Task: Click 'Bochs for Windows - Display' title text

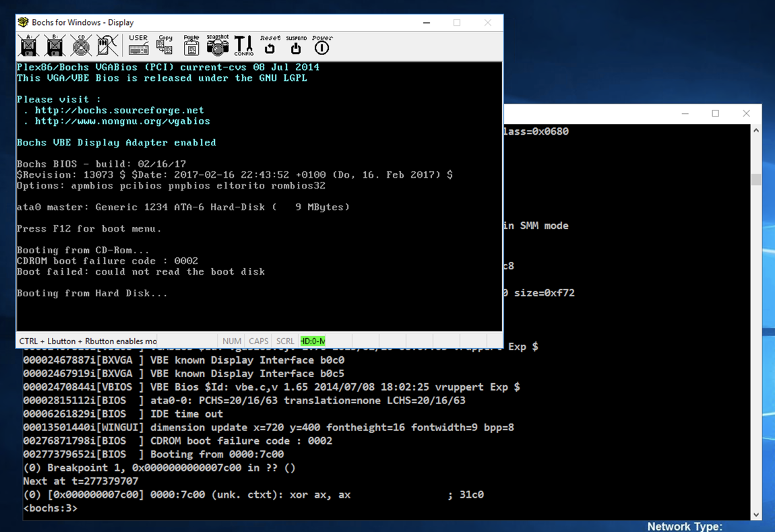Action: tap(82, 22)
